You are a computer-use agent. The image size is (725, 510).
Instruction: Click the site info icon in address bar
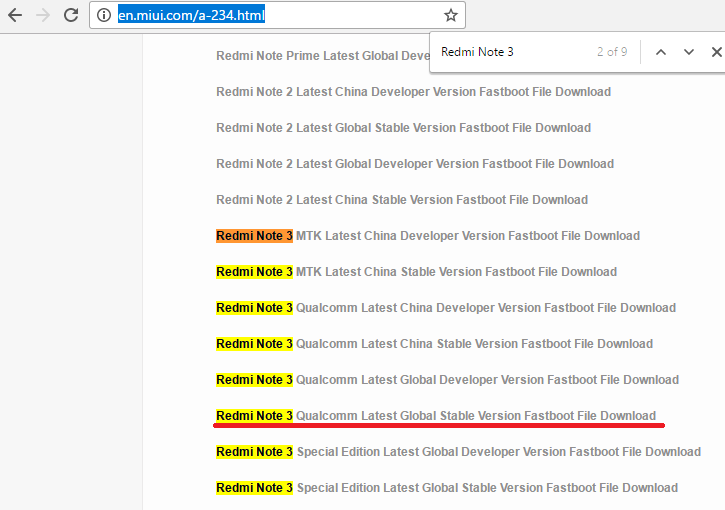[x=104, y=15]
